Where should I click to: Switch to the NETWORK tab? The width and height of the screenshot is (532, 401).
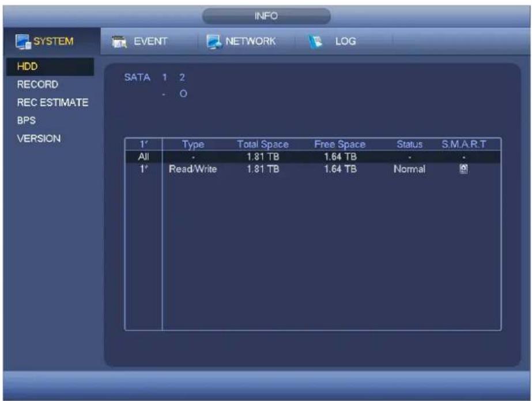pos(250,42)
